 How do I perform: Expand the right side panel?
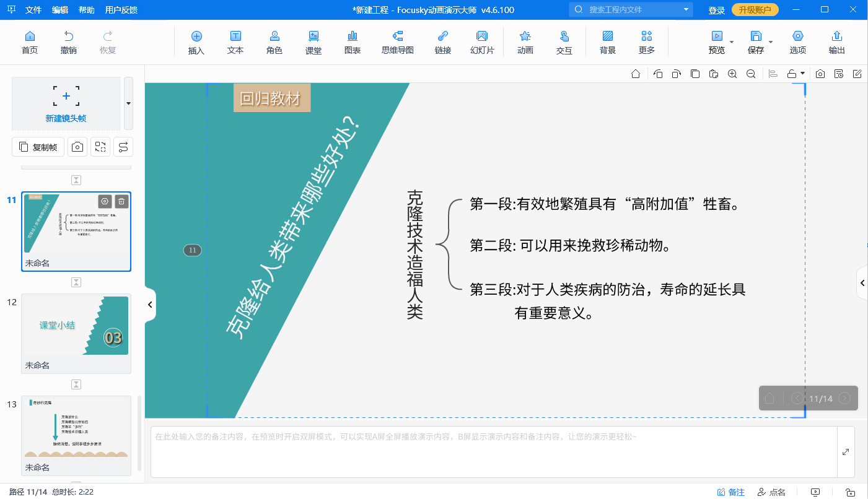[862, 283]
